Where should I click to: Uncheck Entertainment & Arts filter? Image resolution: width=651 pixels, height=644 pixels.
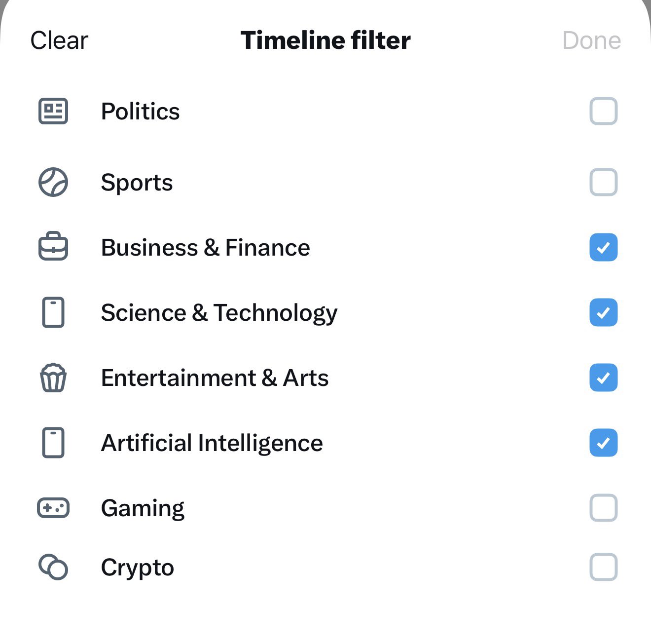pos(603,378)
